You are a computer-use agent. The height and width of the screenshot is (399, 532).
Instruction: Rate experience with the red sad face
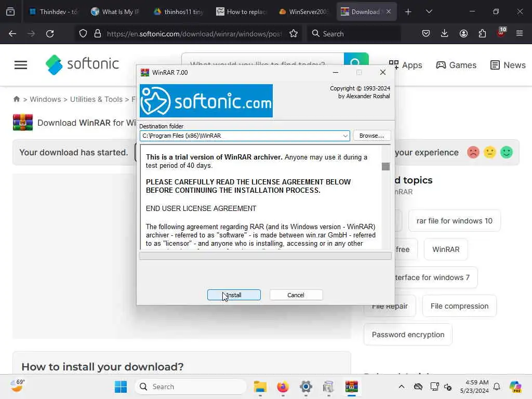pos(473,152)
